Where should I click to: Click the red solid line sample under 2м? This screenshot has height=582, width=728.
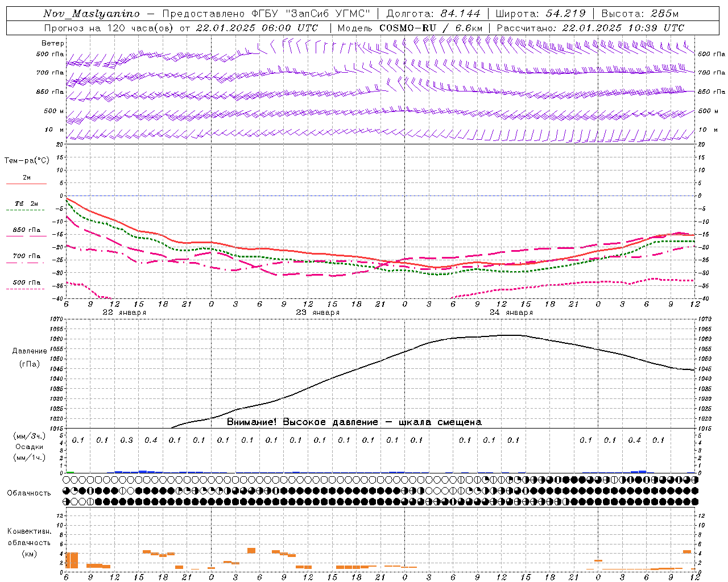26,184
